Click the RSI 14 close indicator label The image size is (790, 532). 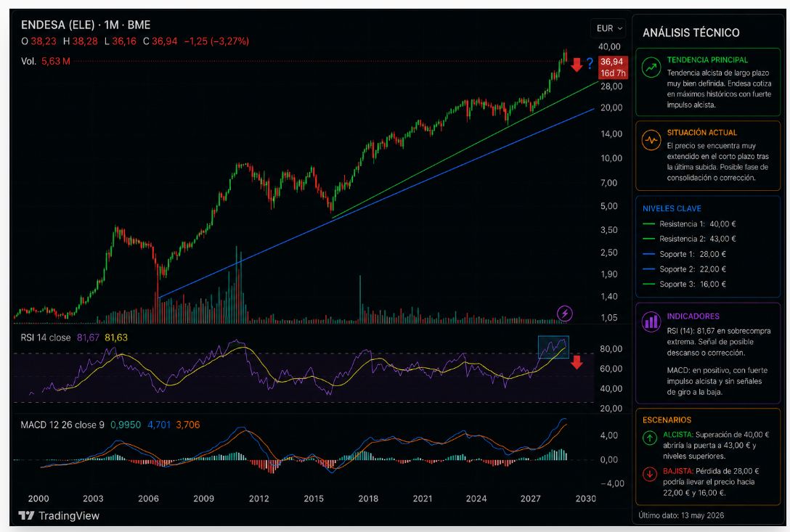[45, 337]
